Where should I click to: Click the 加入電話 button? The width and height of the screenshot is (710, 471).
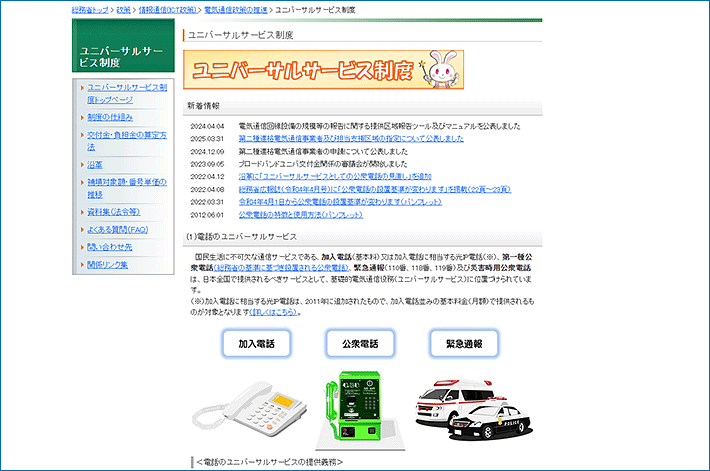pyautogui.click(x=256, y=344)
